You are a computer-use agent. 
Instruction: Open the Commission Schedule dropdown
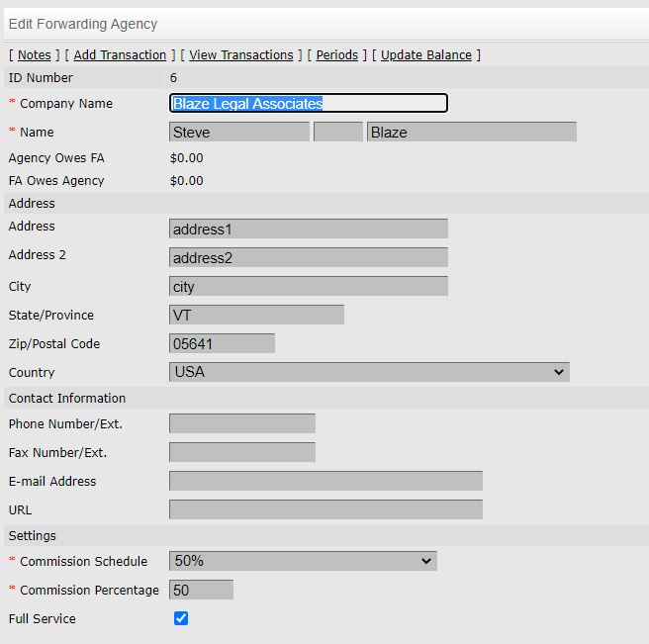303,561
